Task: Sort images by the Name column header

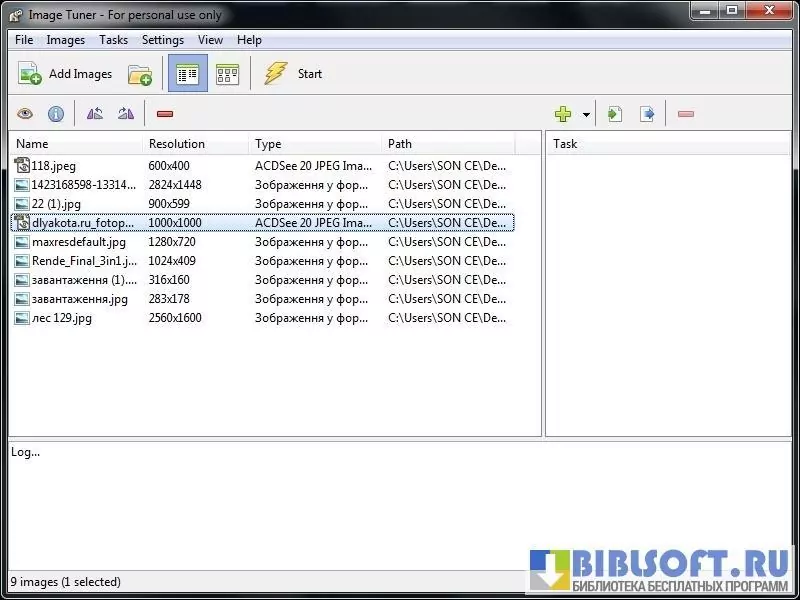Action: coord(32,144)
